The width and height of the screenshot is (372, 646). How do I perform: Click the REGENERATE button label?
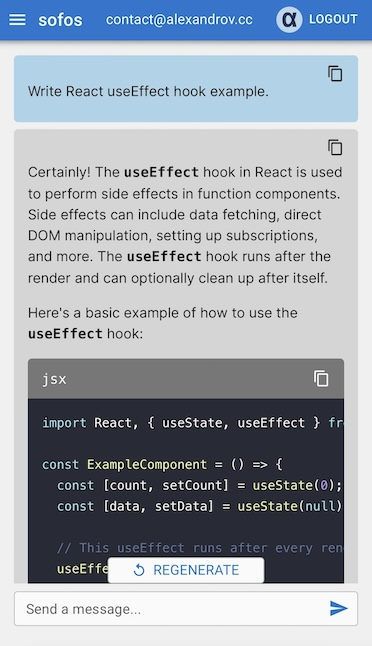coord(196,570)
